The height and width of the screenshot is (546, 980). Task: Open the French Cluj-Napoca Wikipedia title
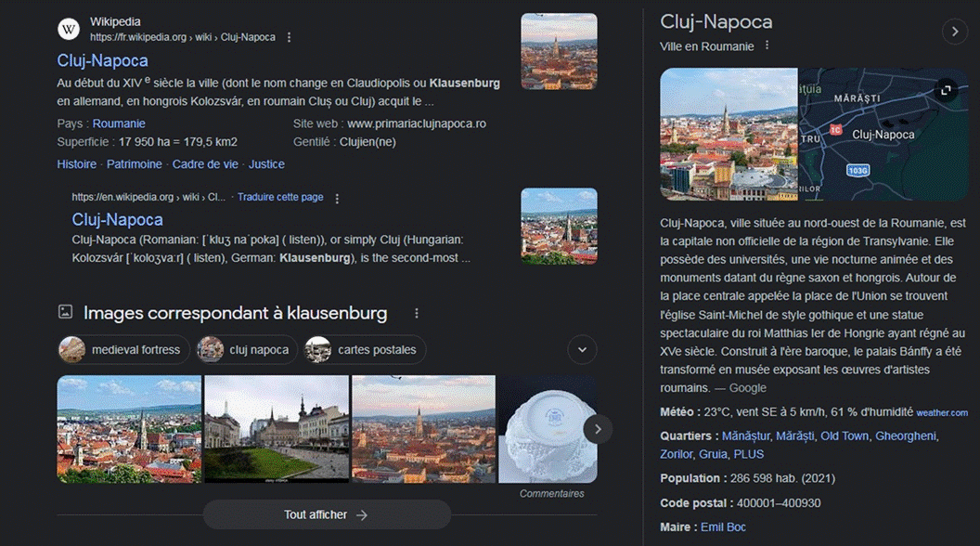point(102,60)
